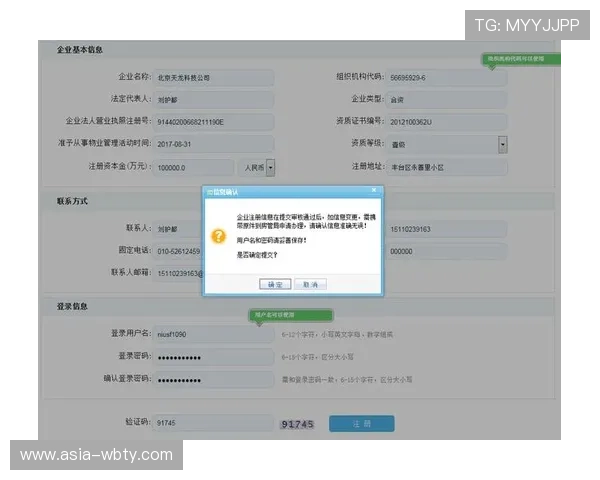The width and height of the screenshot is (600, 480).
Task: Click the 法定代表人 input field
Action: pos(214,100)
